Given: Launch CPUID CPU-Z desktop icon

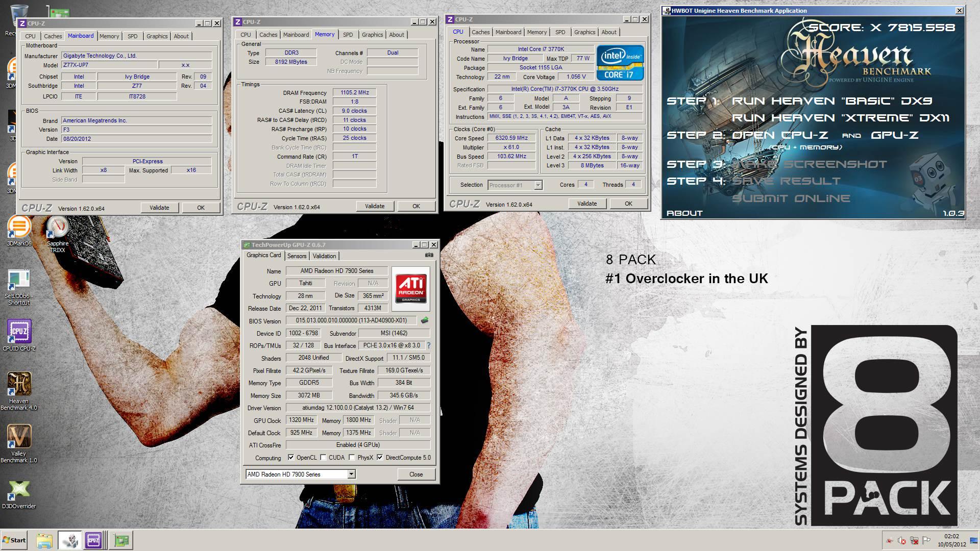Looking at the screenshot, I should 19,335.
